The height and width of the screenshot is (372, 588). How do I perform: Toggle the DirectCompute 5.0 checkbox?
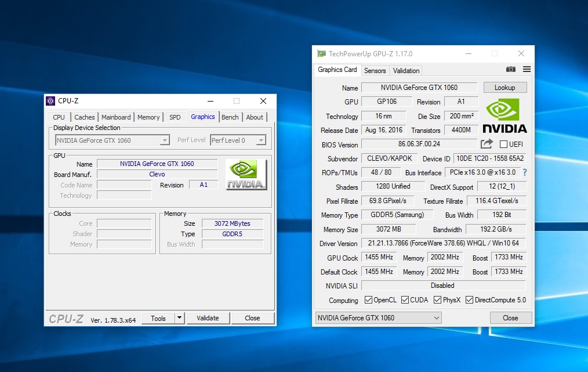pos(469,299)
